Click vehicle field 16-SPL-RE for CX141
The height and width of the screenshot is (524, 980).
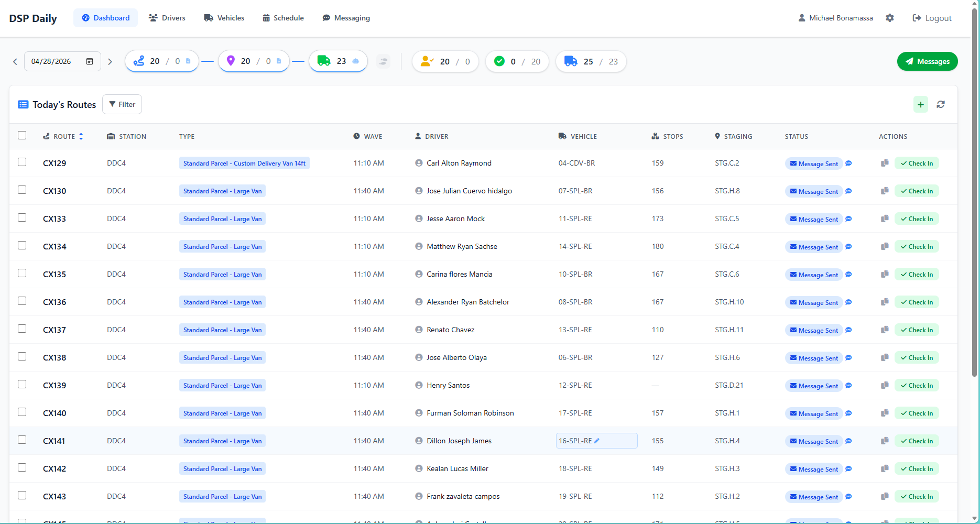(597, 441)
